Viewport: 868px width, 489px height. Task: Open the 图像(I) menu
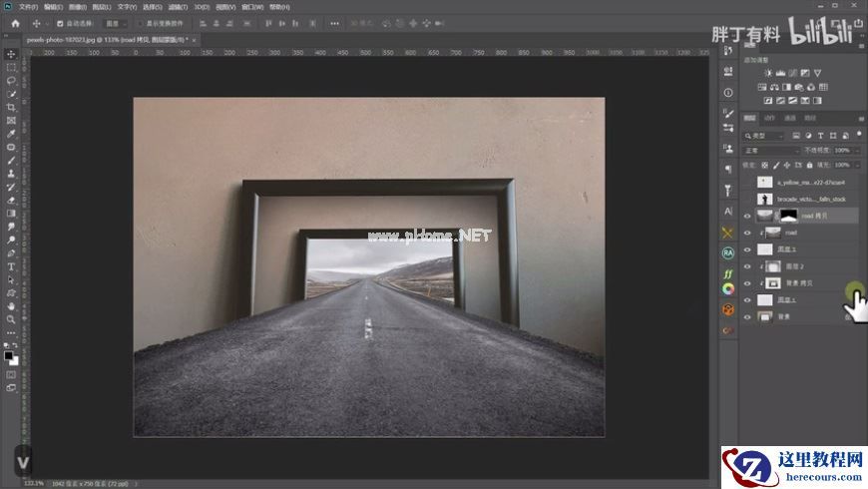pyautogui.click(x=78, y=7)
